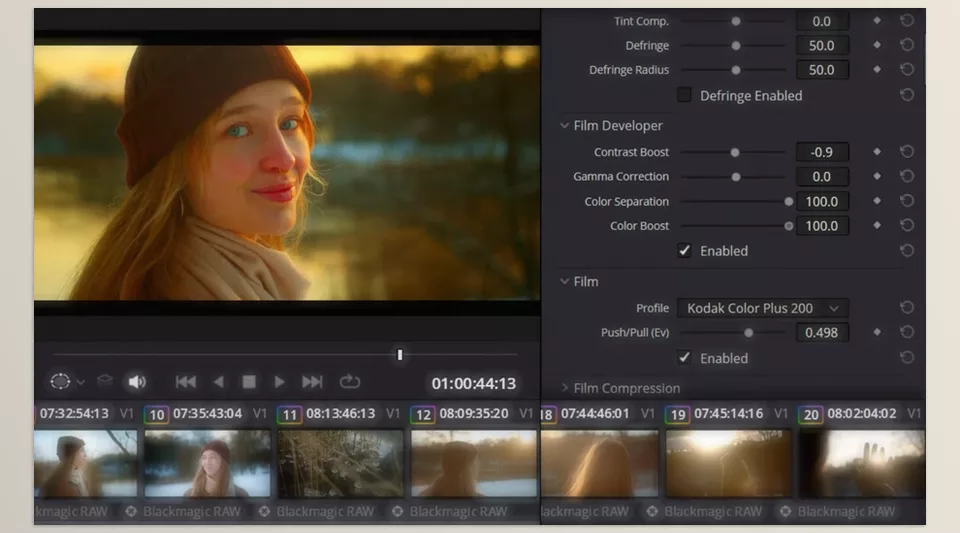Image resolution: width=960 pixels, height=533 pixels.
Task: Add keyframe for Color Boost
Action: 877,225
